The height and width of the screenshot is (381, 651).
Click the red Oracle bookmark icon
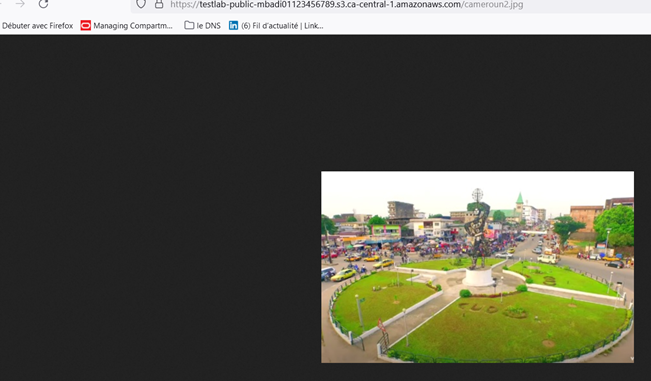pos(86,26)
